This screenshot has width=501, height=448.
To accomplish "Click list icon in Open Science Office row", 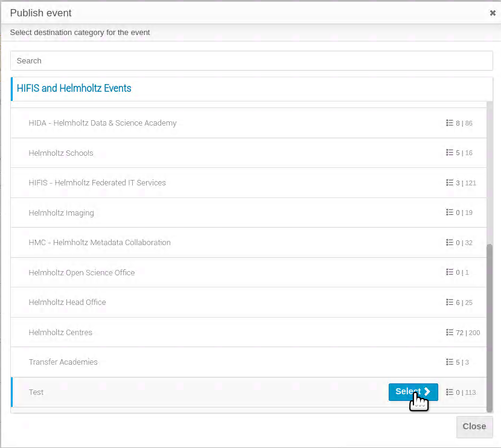I will point(450,272).
